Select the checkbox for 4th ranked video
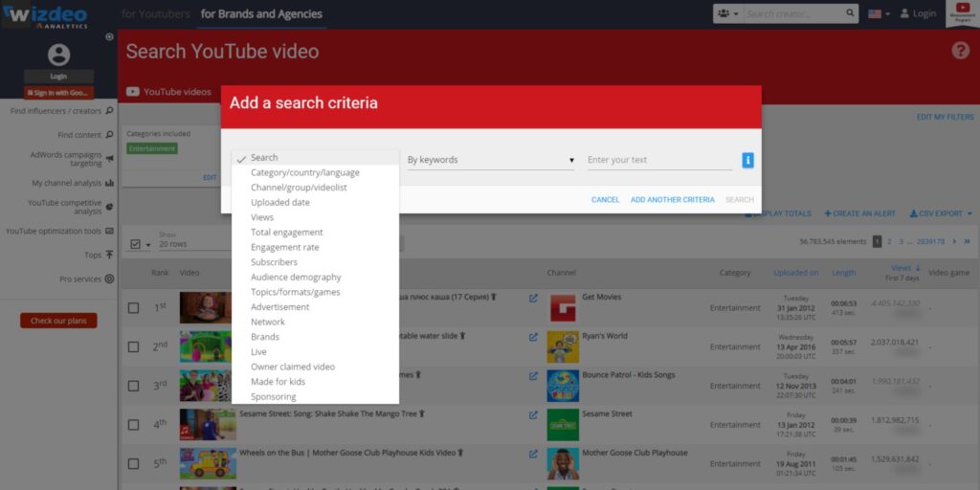980x490 pixels. (134, 425)
